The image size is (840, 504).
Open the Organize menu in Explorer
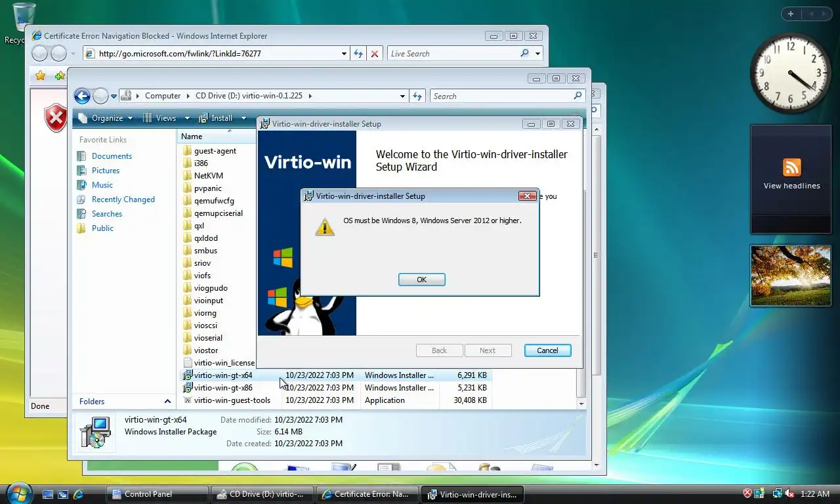(106, 118)
